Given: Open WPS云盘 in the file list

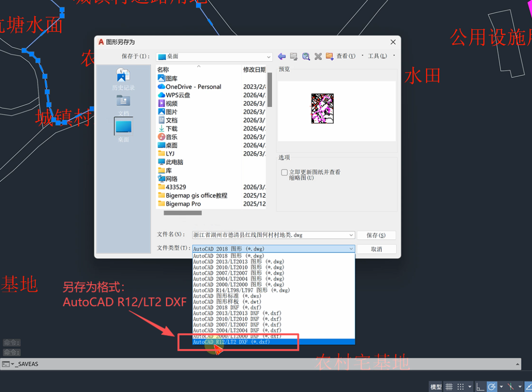Looking at the screenshot, I should click(x=174, y=95).
